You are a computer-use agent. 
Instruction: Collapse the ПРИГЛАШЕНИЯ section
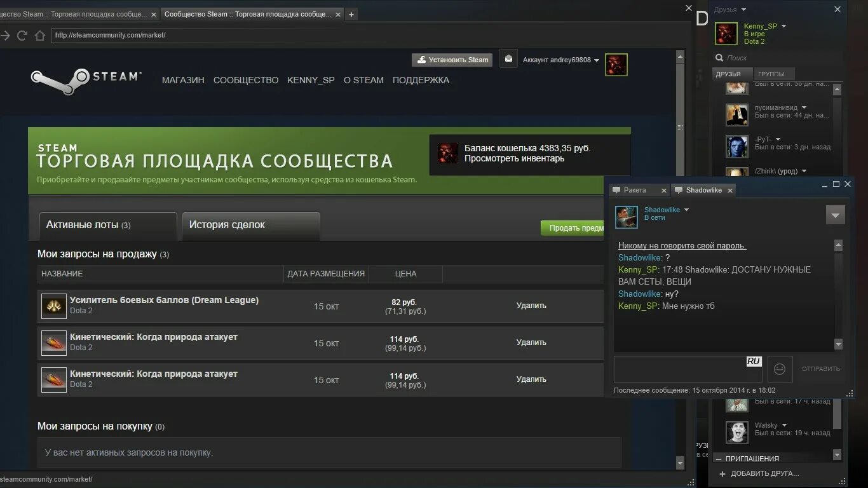click(x=718, y=459)
